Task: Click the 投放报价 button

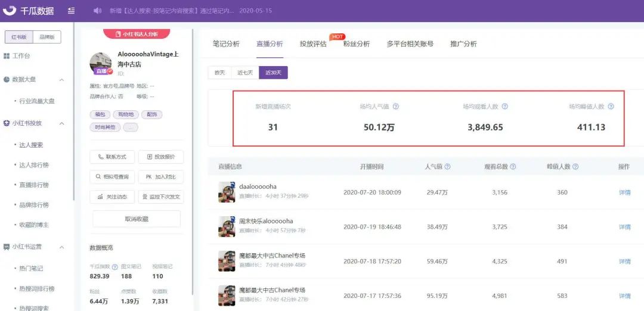Action: 161,157
